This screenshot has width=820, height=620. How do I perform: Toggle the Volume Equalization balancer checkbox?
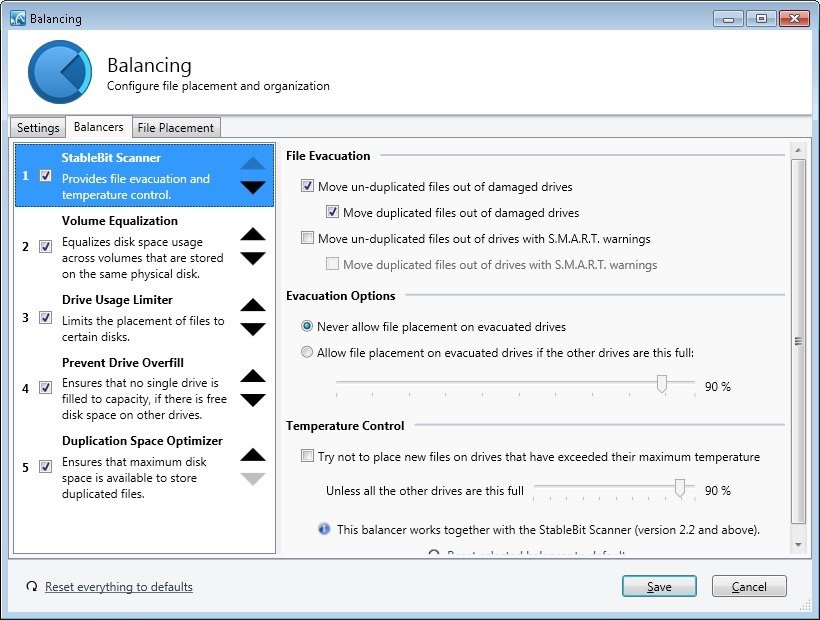tap(45, 246)
